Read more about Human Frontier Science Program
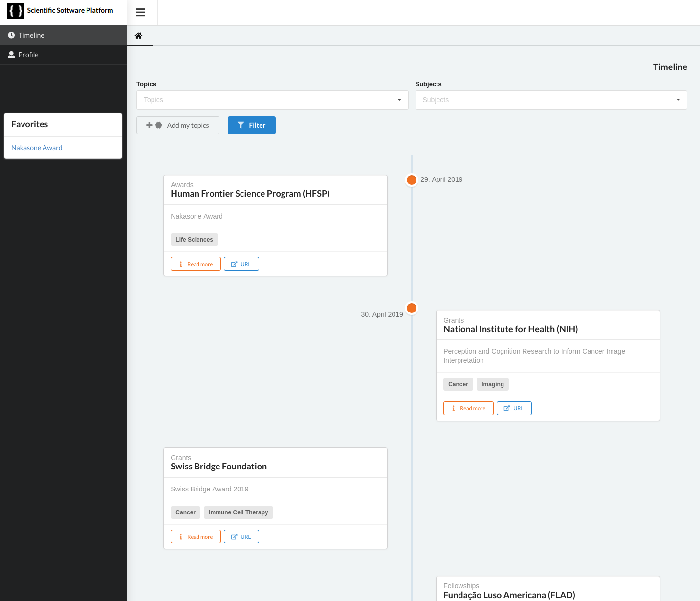The width and height of the screenshot is (700, 601). pos(196,264)
